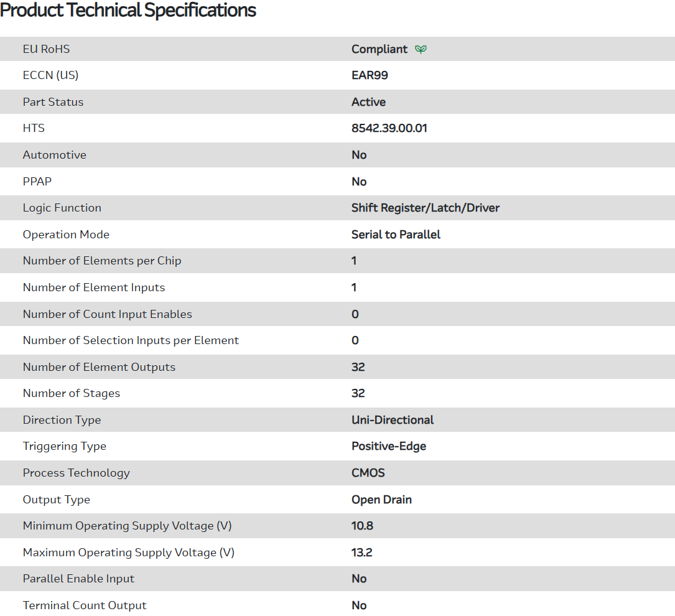This screenshot has height=616, width=675.
Task: Click the Number of Stages label
Action: coord(72,393)
